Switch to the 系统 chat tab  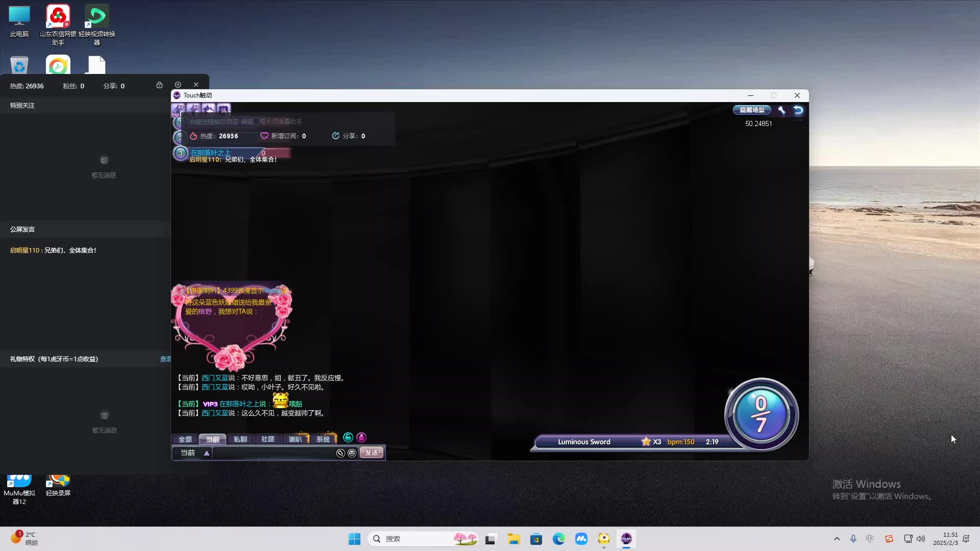click(x=323, y=439)
